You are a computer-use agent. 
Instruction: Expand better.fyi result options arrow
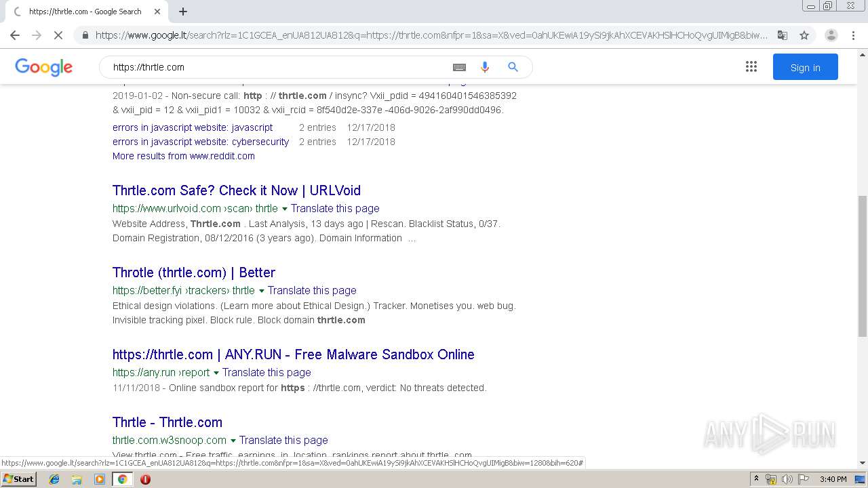[262, 291]
